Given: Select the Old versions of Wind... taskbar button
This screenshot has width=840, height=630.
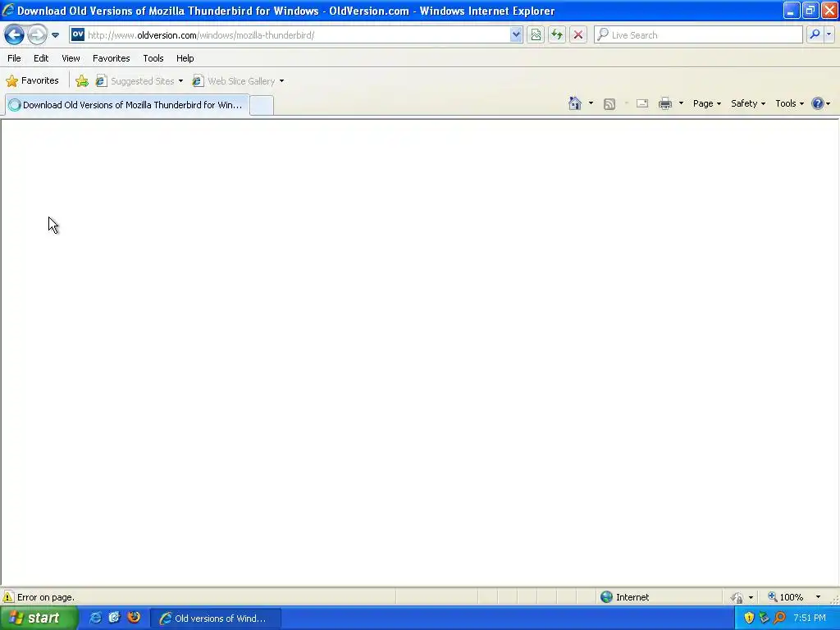Looking at the screenshot, I should click(215, 619).
